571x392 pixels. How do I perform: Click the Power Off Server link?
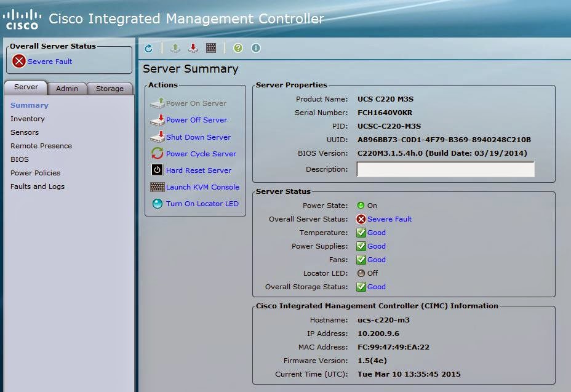pos(197,120)
